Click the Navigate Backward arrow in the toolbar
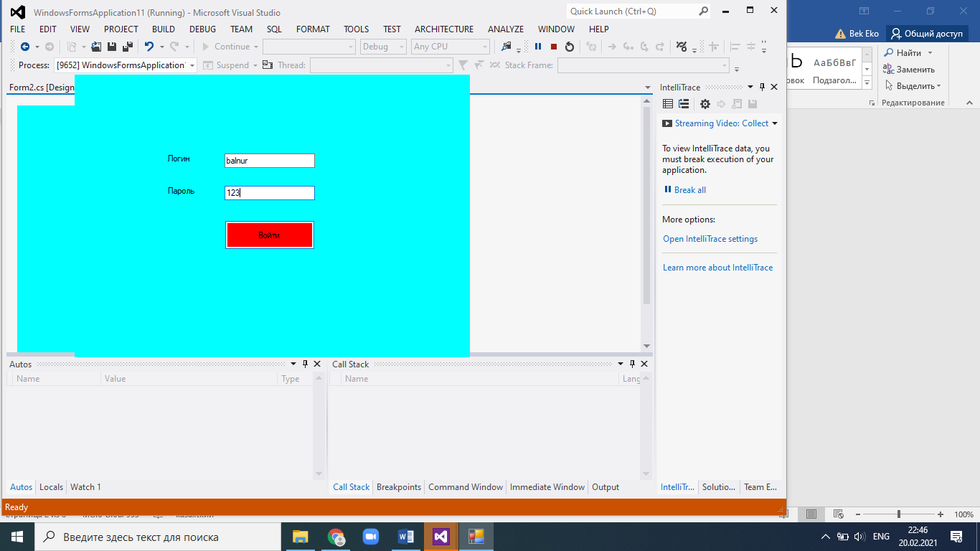Viewport: 980px width, 551px height. point(25,47)
